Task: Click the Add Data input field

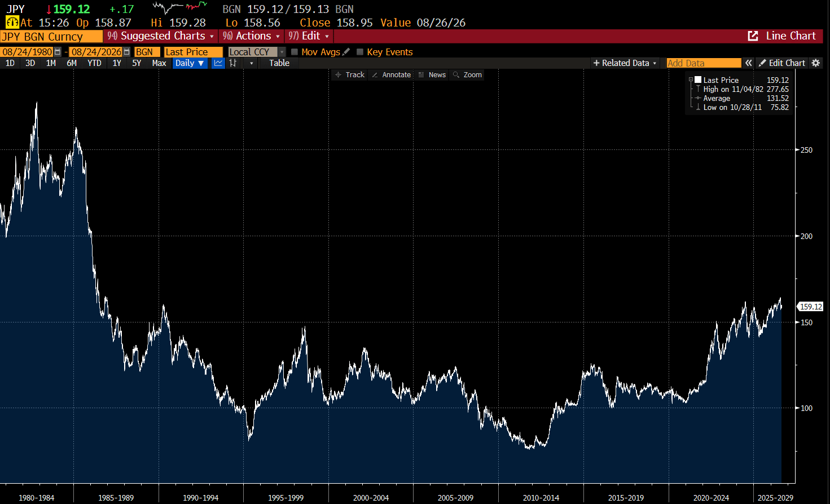Action: point(704,63)
